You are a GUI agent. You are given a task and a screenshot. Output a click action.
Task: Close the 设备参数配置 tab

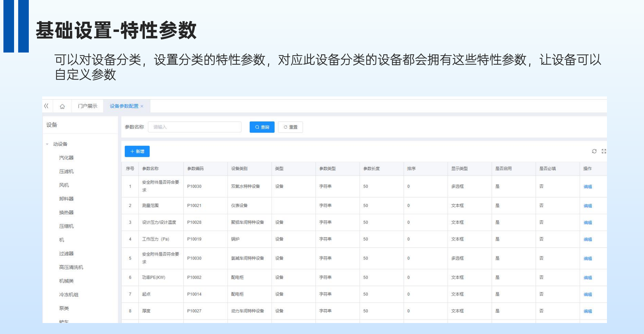[x=142, y=106]
